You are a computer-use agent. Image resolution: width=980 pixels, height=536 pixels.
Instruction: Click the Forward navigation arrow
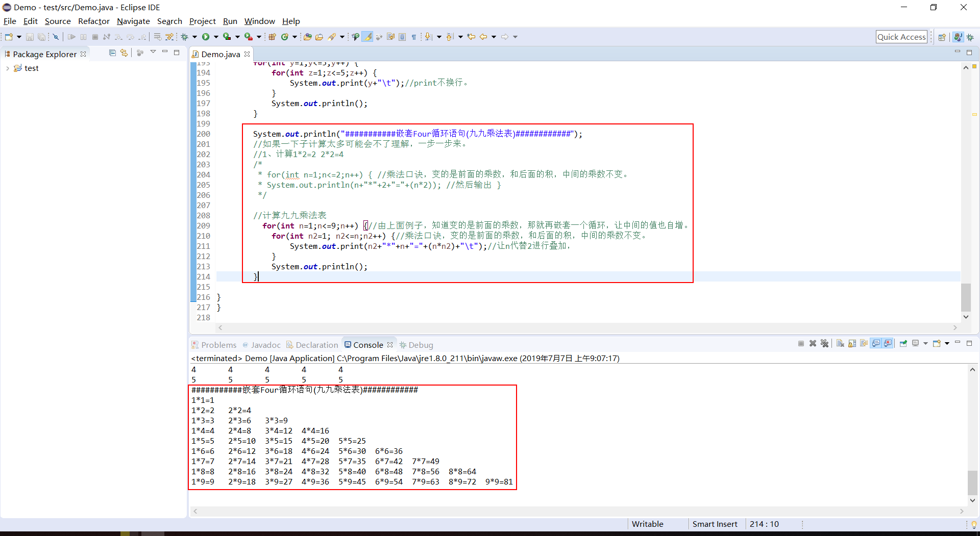pos(504,37)
